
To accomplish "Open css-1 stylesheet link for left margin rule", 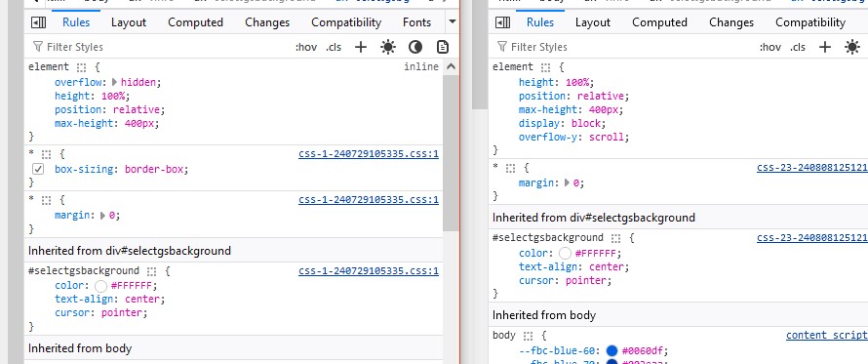I will pos(369,199).
